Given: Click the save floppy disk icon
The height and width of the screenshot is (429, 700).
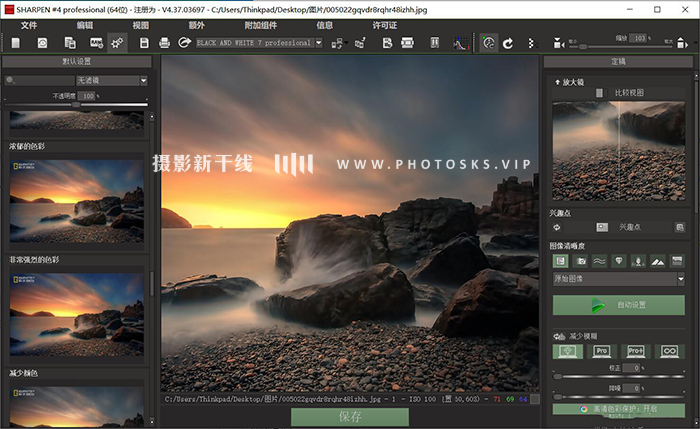Looking at the screenshot, I should pyautogui.click(x=144, y=43).
